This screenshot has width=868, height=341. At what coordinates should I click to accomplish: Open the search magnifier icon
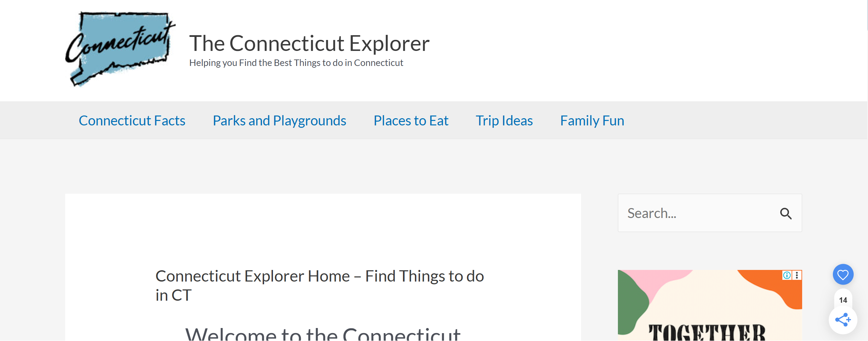786,213
